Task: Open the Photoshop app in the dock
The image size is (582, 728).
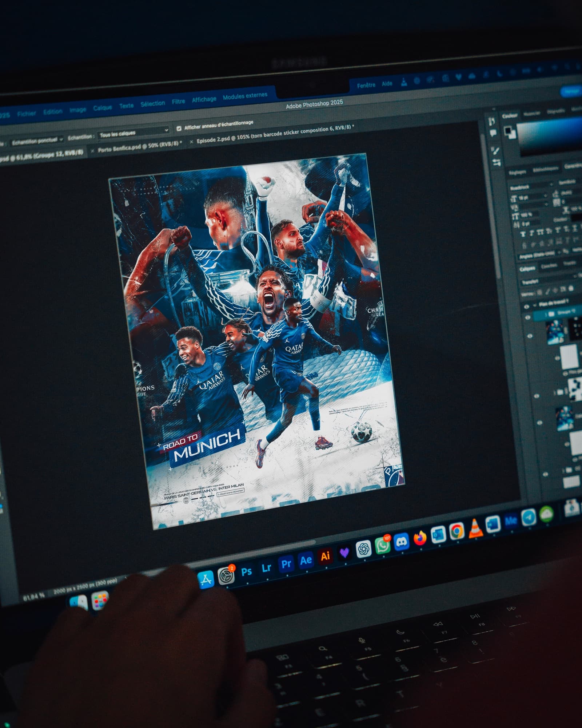Action: pyautogui.click(x=247, y=571)
